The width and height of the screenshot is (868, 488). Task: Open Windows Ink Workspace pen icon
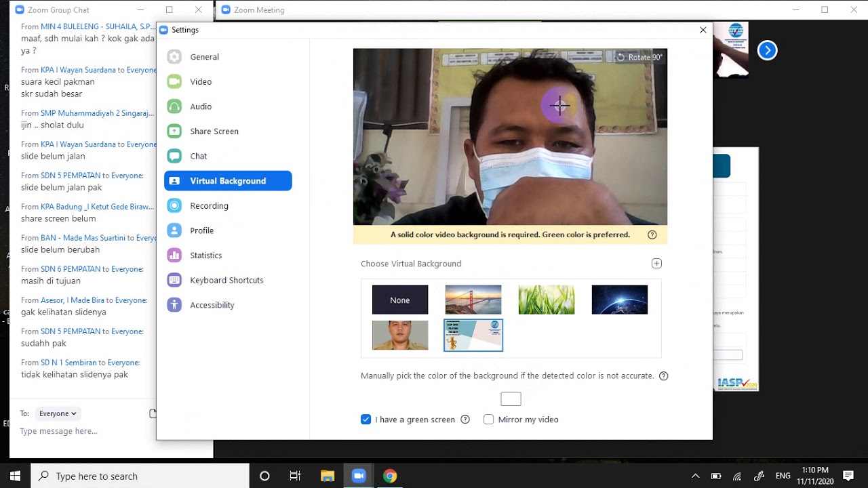click(759, 476)
